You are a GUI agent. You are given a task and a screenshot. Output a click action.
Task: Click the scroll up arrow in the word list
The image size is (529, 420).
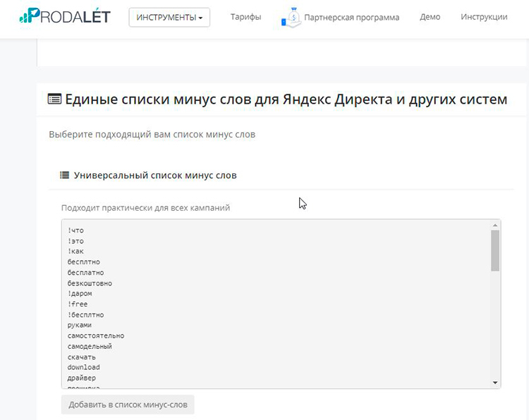495,225
